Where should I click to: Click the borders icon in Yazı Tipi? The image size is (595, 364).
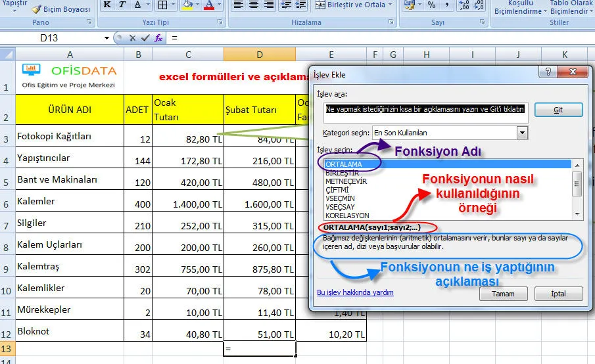click(x=163, y=5)
